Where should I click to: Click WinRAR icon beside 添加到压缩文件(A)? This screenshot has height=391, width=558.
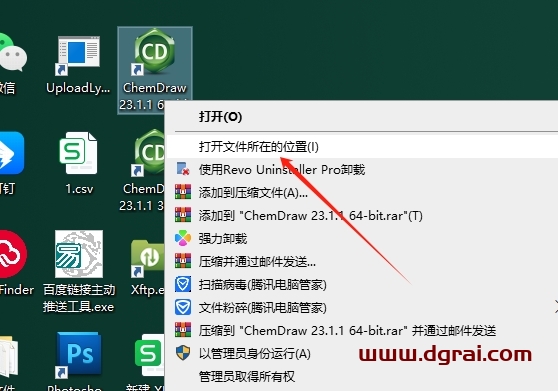[x=183, y=192]
